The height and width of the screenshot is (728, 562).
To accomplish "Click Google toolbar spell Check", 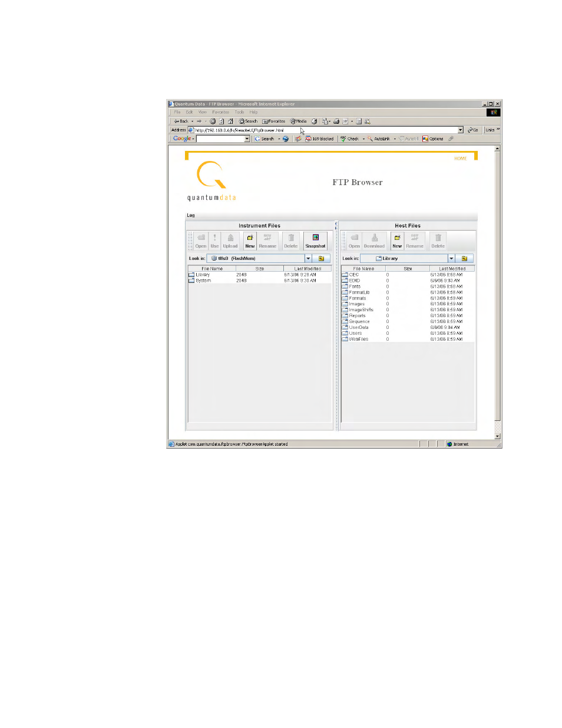I will (x=350, y=139).
